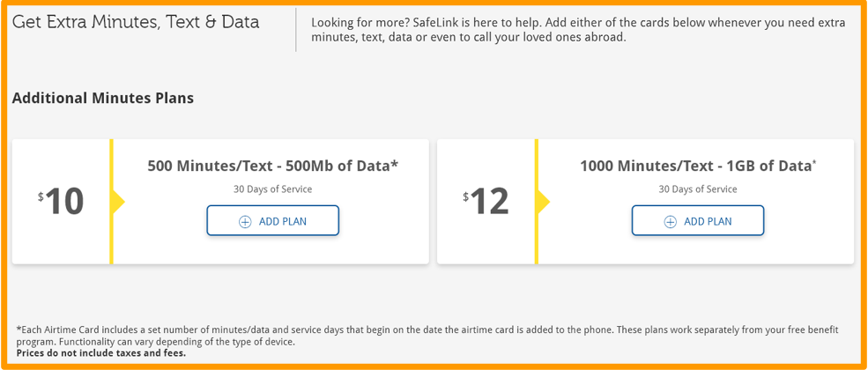The image size is (868, 370).
Task: Click "Prices do not include taxes and fees" notice
Action: (x=101, y=353)
